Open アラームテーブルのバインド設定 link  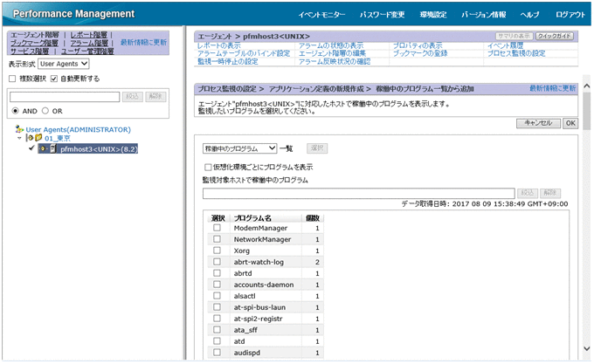coord(244,53)
